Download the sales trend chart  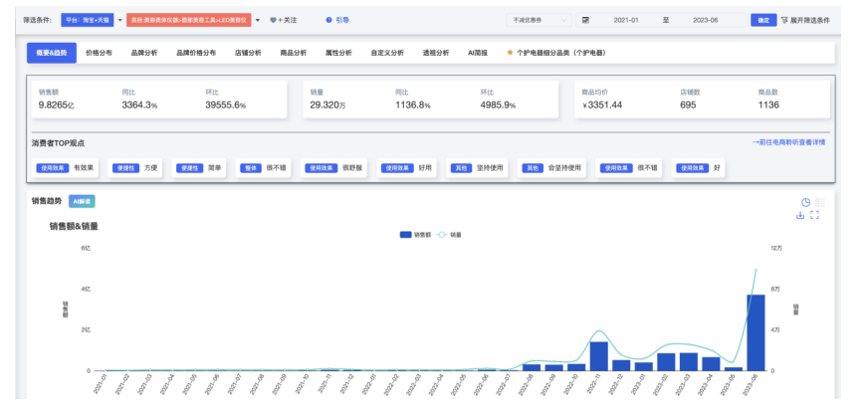point(800,215)
